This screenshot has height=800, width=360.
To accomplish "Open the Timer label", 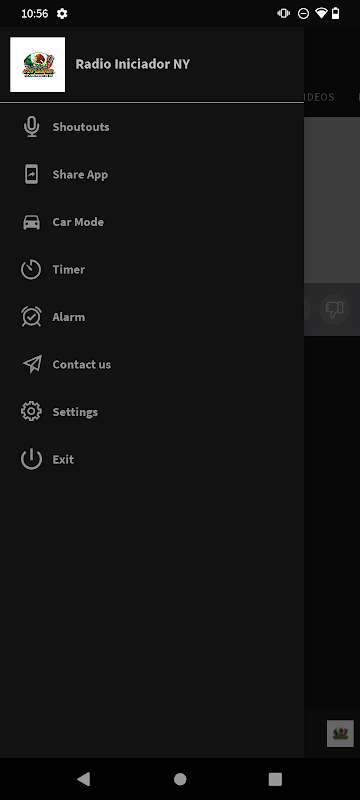I will click(69, 269).
